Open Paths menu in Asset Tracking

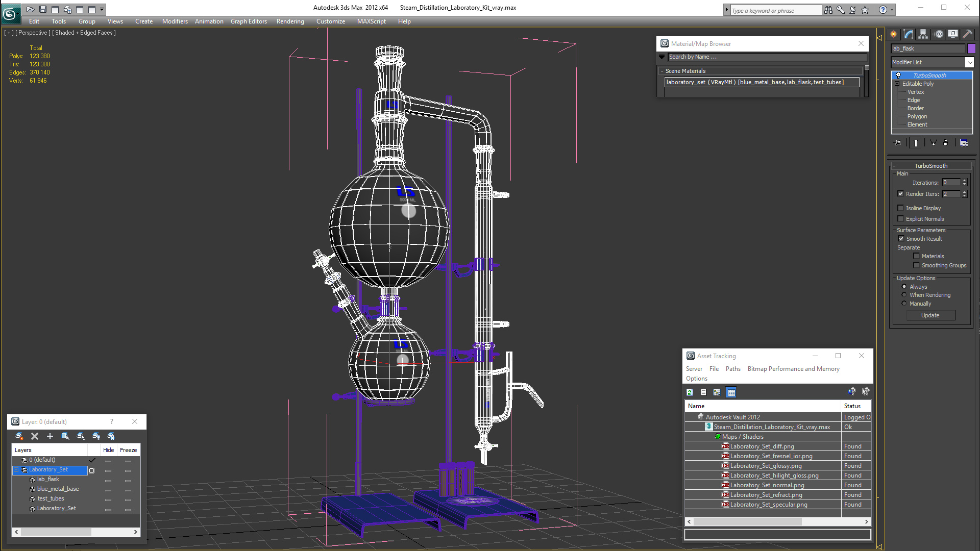(x=732, y=369)
